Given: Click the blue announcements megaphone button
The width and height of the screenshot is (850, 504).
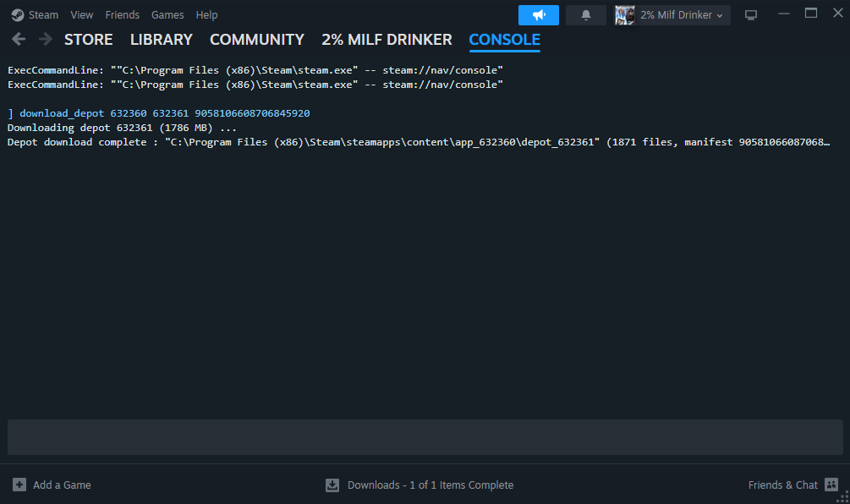Looking at the screenshot, I should [538, 15].
